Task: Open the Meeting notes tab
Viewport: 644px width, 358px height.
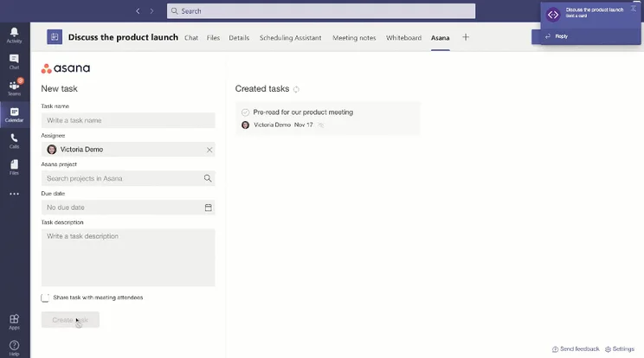Action: 354,38
